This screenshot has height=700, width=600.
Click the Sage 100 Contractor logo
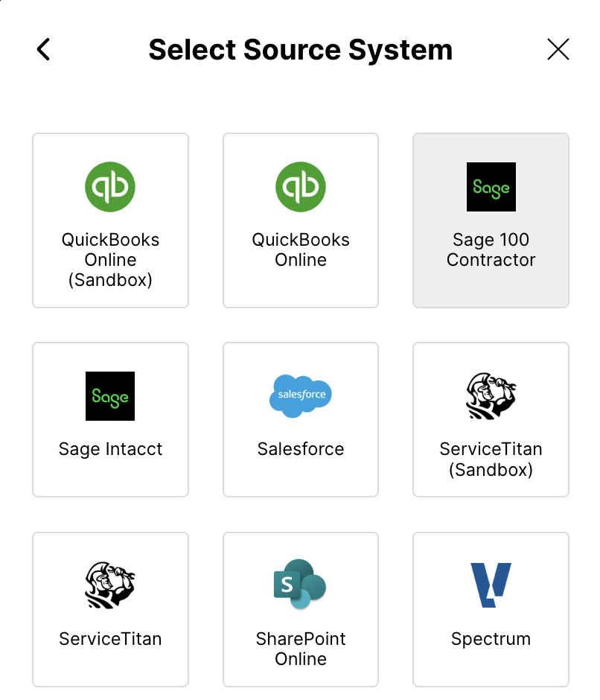coord(491,187)
